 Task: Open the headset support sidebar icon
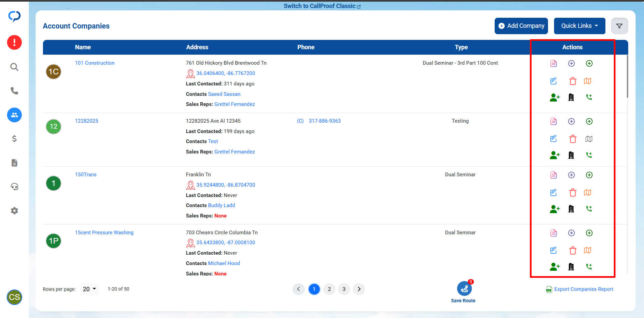(x=14, y=187)
